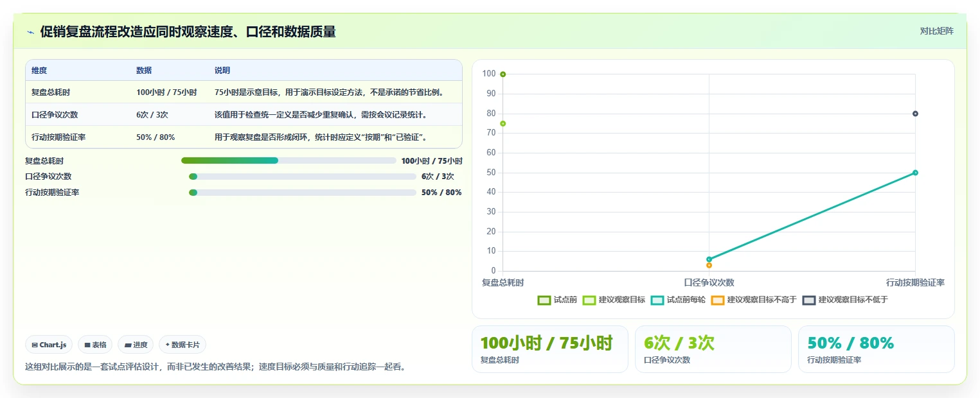Toggle the 建议观察目标 light green legend entry
This screenshot has height=398, width=980.
(x=614, y=300)
